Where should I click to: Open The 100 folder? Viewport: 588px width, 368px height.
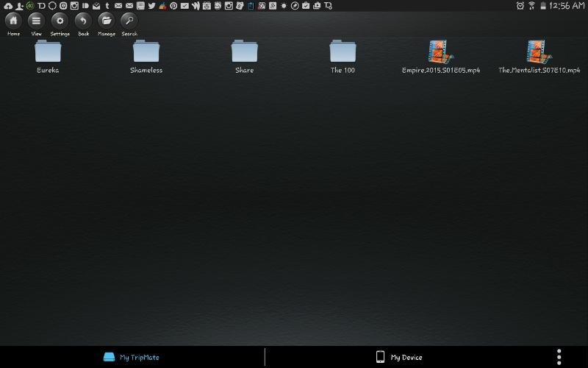click(x=343, y=57)
